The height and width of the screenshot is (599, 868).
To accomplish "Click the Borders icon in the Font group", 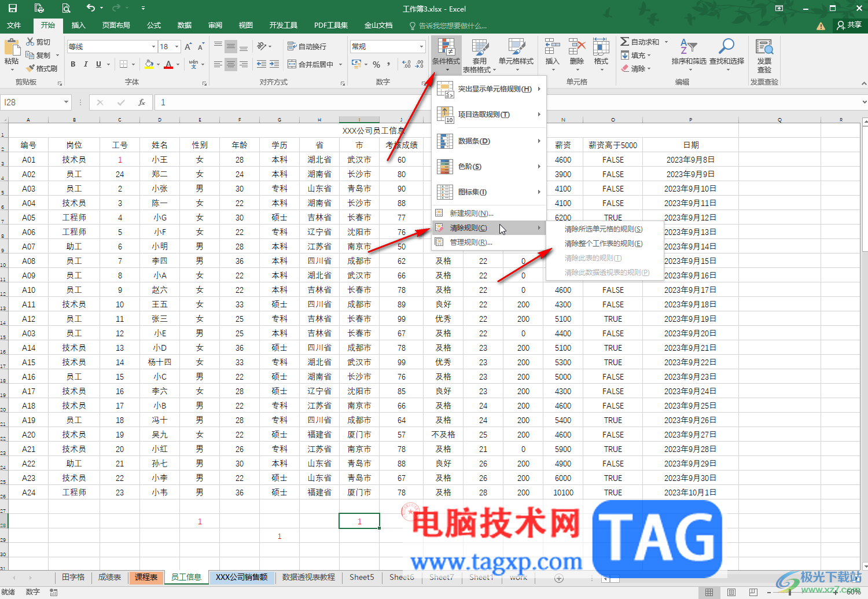I will tap(123, 64).
